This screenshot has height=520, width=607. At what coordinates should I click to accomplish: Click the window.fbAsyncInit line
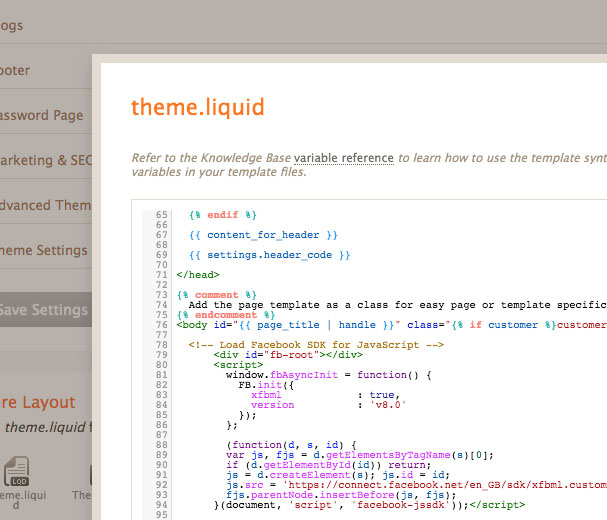tap(328, 375)
